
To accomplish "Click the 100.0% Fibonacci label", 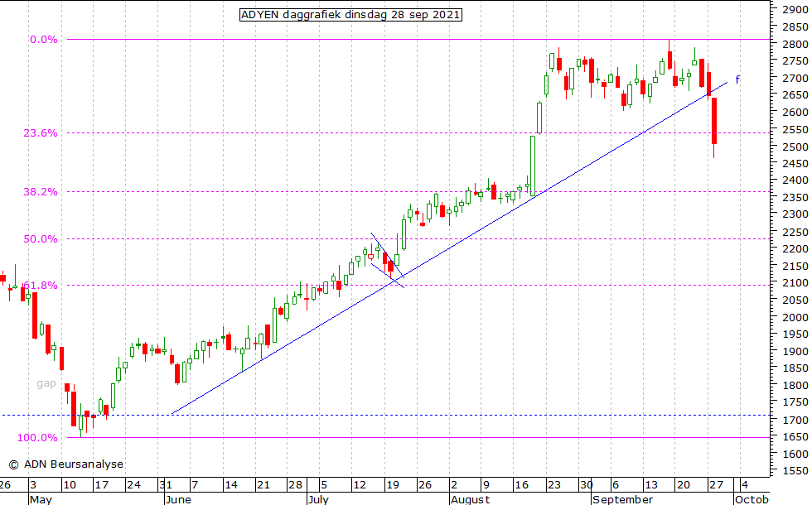I will (x=37, y=438).
